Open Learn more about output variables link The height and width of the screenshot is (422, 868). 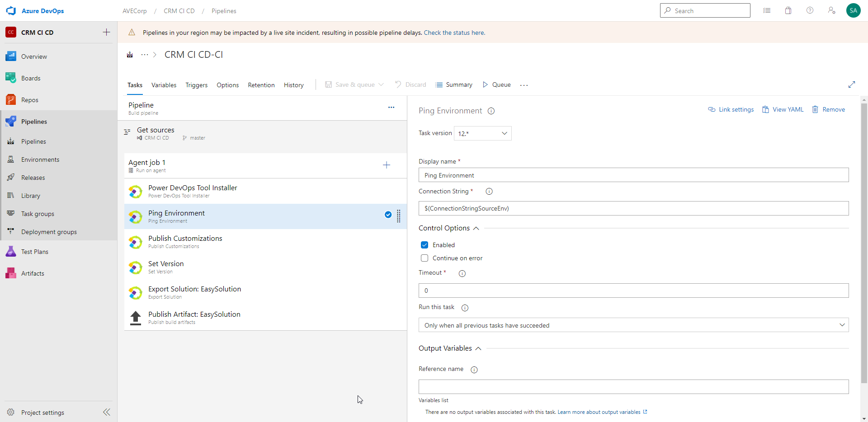click(x=599, y=412)
